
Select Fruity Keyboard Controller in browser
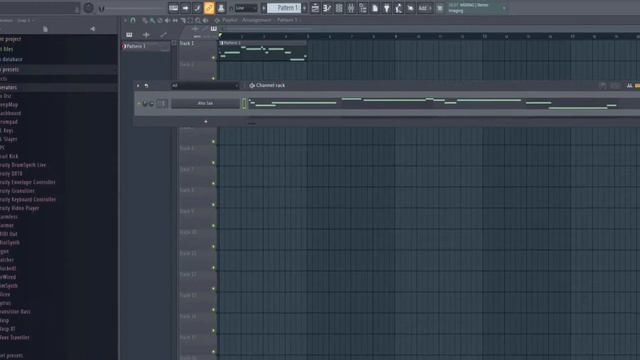pos(28,200)
